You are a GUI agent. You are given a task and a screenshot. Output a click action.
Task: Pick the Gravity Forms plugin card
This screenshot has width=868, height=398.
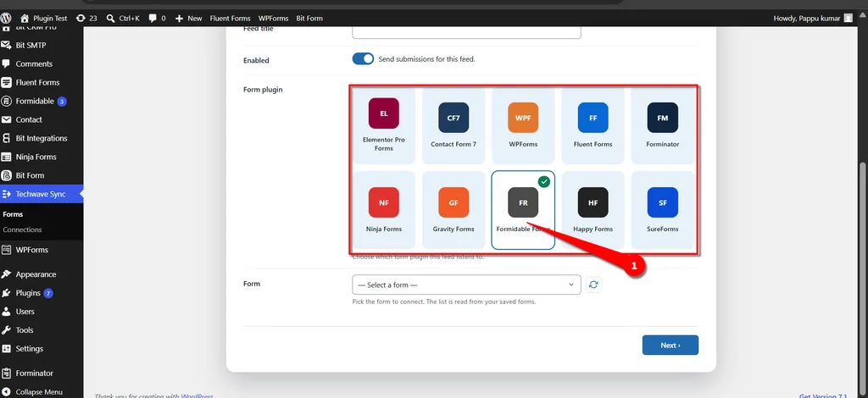point(453,210)
